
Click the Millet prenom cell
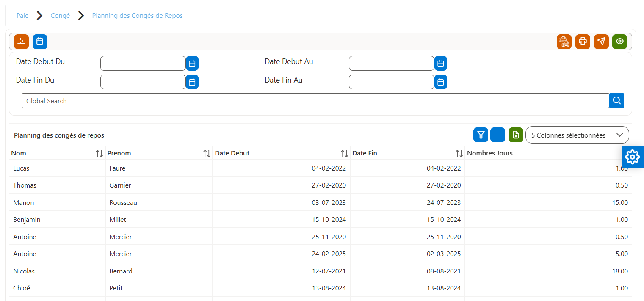159,220
